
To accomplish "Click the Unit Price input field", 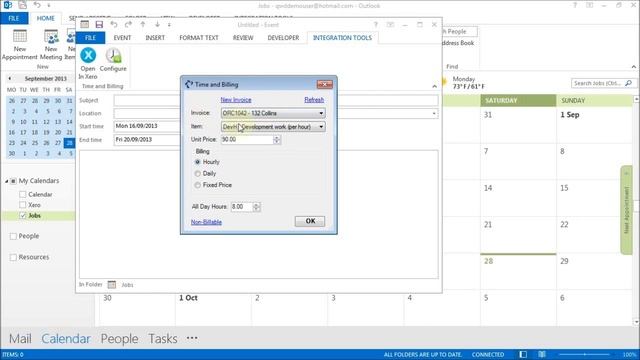I will [247, 140].
